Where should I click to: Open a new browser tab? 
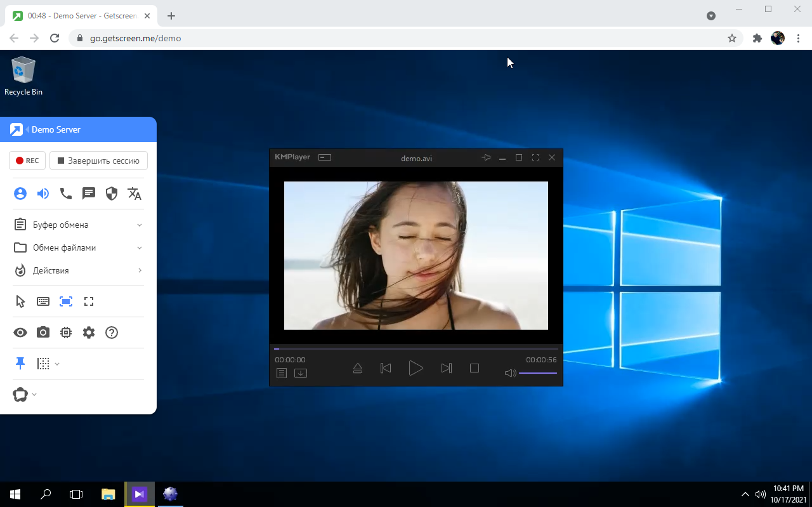pos(171,16)
